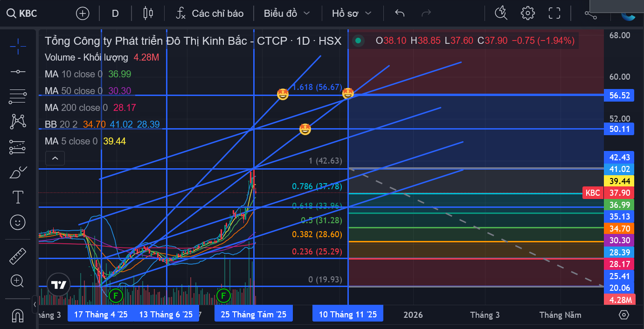Open chart settings gear in top toolbar
The image size is (644, 329).
pos(527,13)
